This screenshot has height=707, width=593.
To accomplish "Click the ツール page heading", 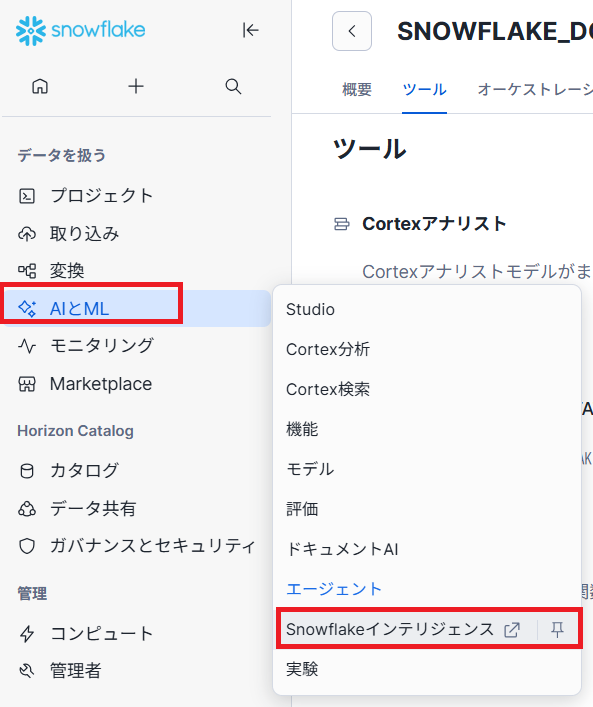I will tap(370, 149).
